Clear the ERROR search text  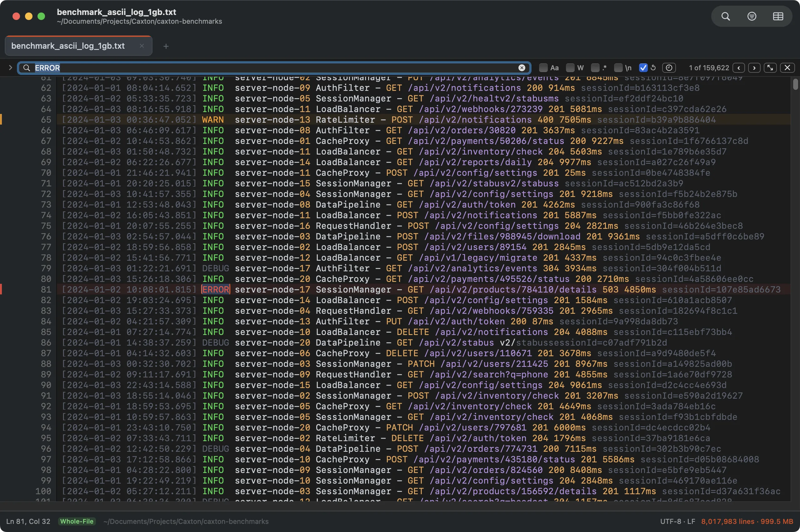[522, 68]
